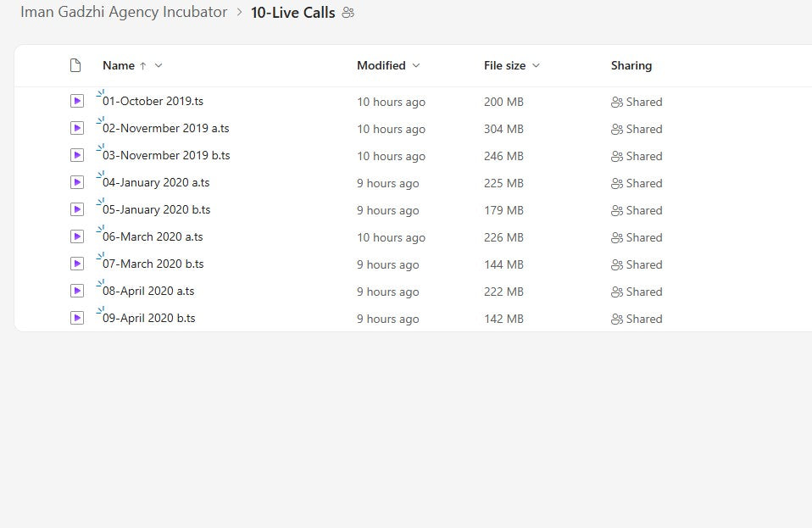Open the file 08-April 2020 a.ts
This screenshot has height=528, width=812.
148,291
